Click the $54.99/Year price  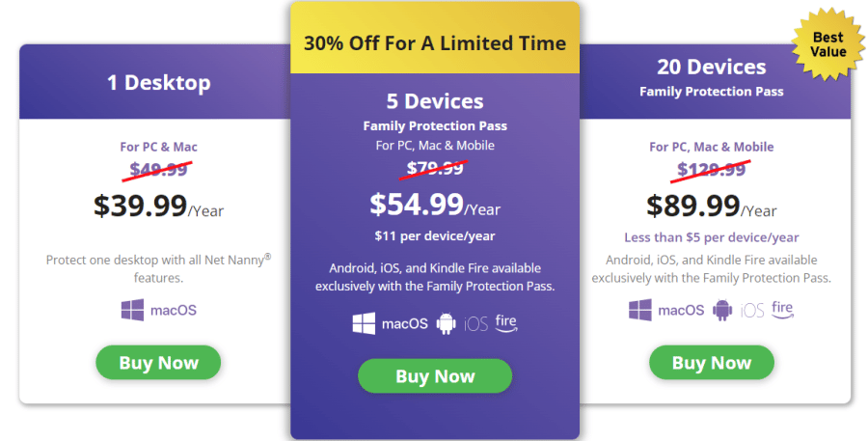[435, 205]
